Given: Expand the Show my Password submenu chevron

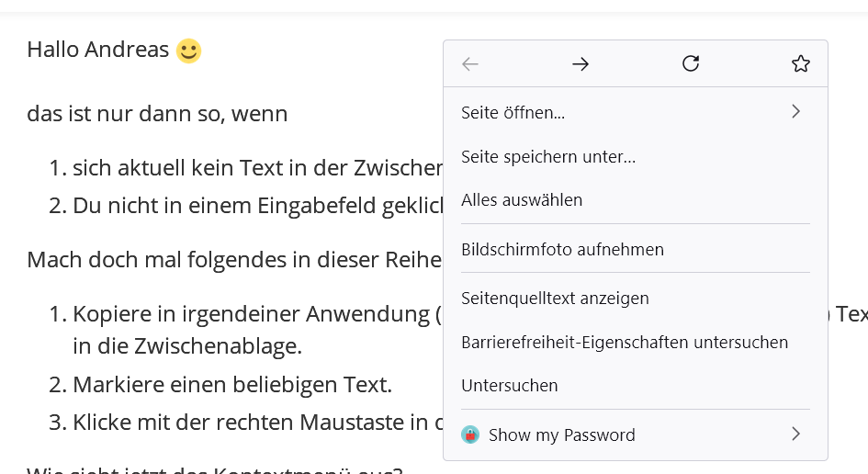Looking at the screenshot, I should pyautogui.click(x=795, y=434).
